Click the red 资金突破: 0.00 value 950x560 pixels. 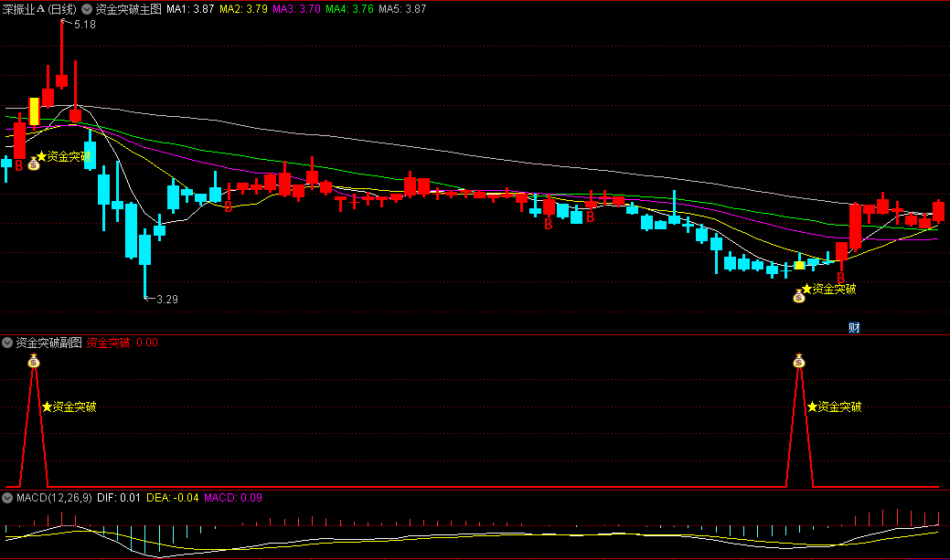[x=123, y=343]
